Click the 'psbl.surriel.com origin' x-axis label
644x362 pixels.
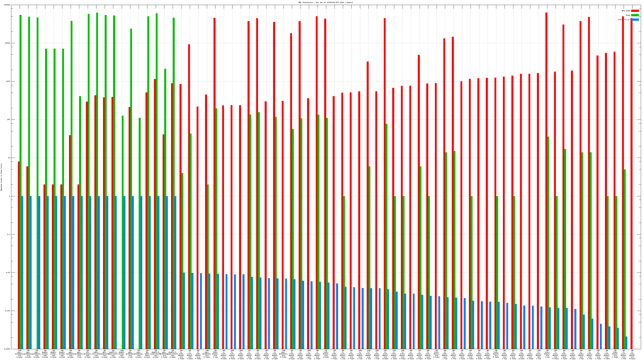[x=96, y=354]
